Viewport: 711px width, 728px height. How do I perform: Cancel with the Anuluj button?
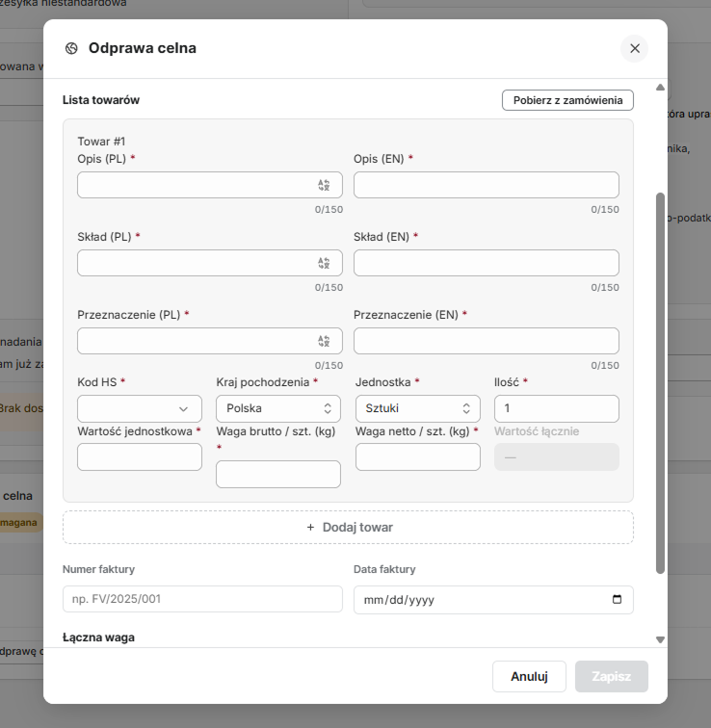(529, 676)
